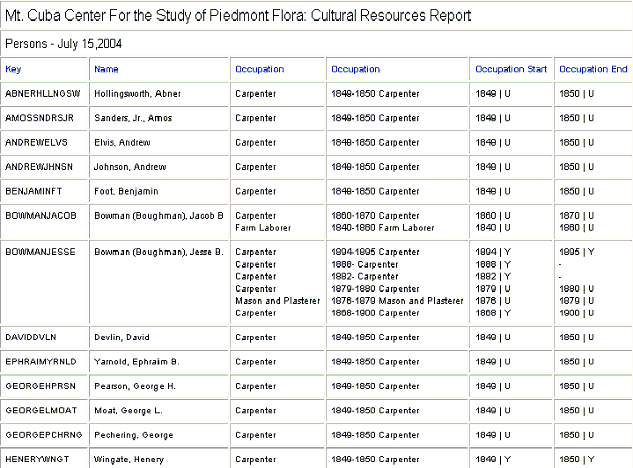The width and height of the screenshot is (633, 468).
Task: Click 'Farm Laborer' in Jacob Bowman's occupation cell
Action: [263, 228]
